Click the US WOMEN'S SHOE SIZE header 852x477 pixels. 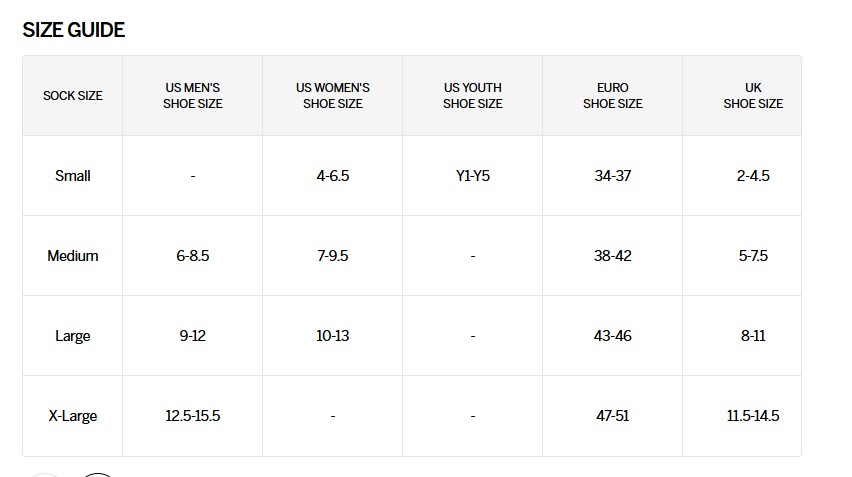[333, 96]
